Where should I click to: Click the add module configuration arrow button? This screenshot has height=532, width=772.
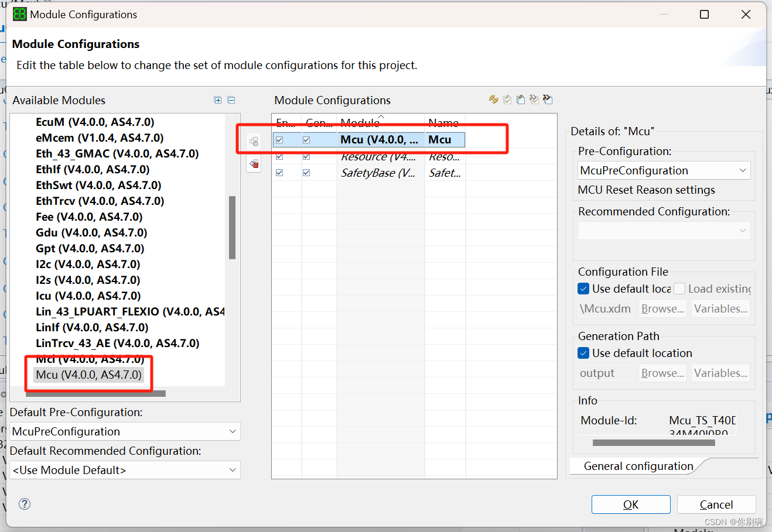[254, 141]
